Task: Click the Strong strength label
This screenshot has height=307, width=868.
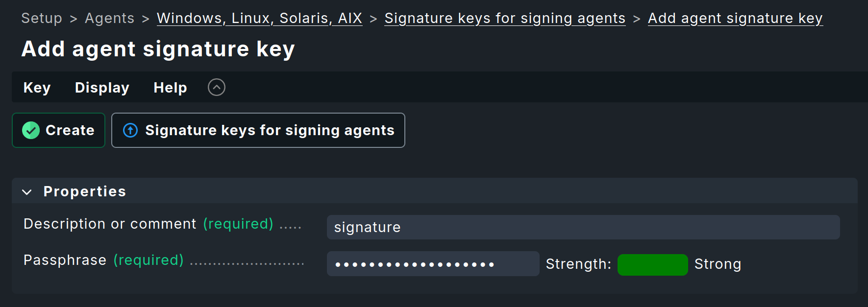Action: 718,264
